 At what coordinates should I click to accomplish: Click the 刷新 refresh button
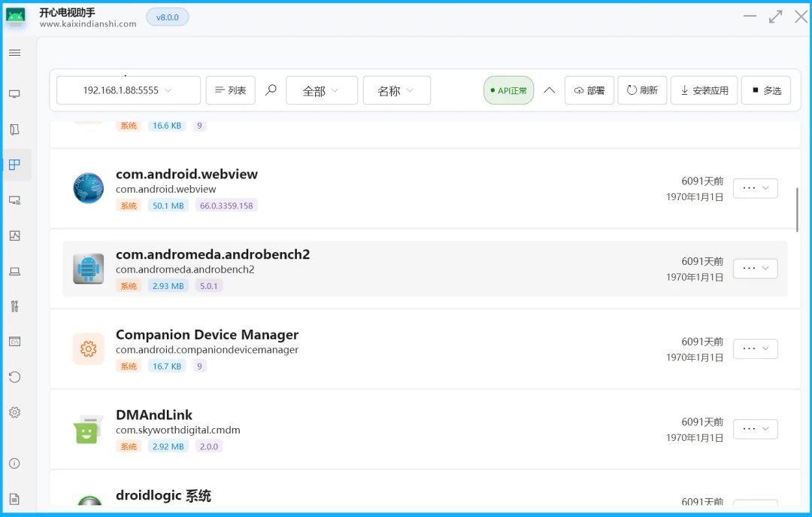point(642,90)
